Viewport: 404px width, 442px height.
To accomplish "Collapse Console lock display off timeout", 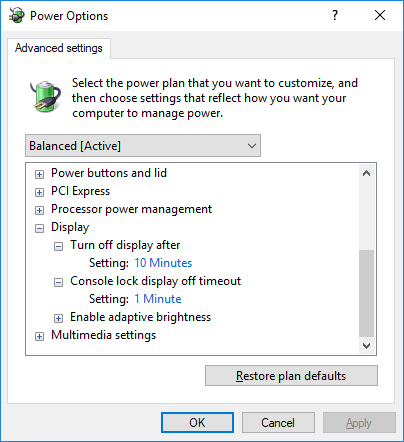I will [58, 282].
